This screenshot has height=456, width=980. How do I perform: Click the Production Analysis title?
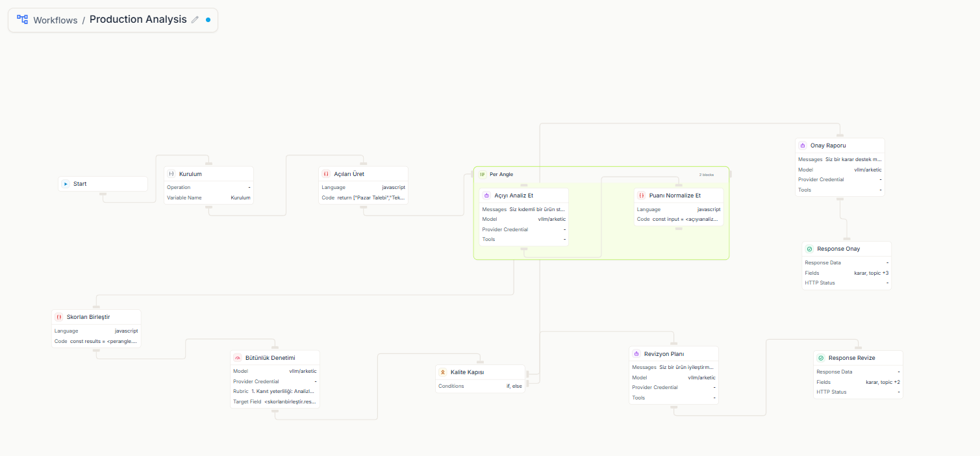(x=138, y=19)
